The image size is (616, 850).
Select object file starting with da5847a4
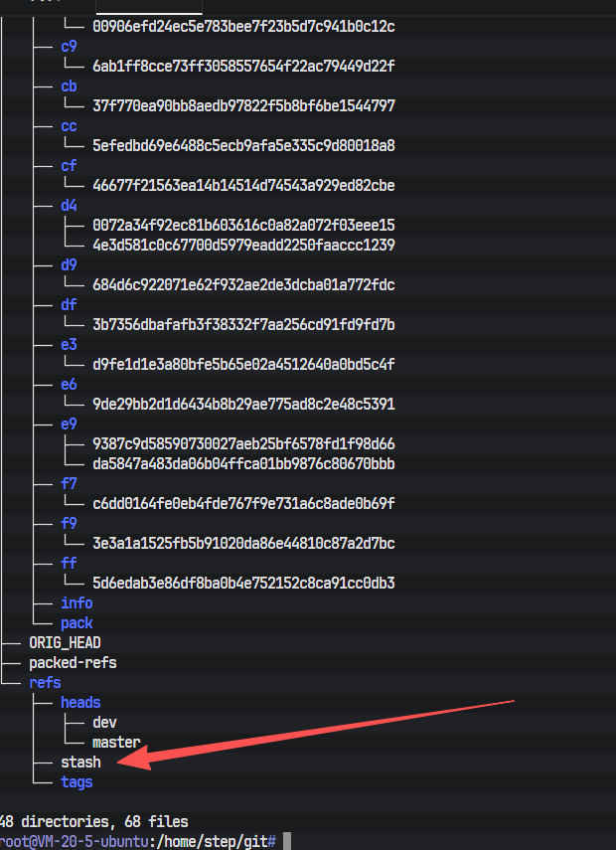243,464
